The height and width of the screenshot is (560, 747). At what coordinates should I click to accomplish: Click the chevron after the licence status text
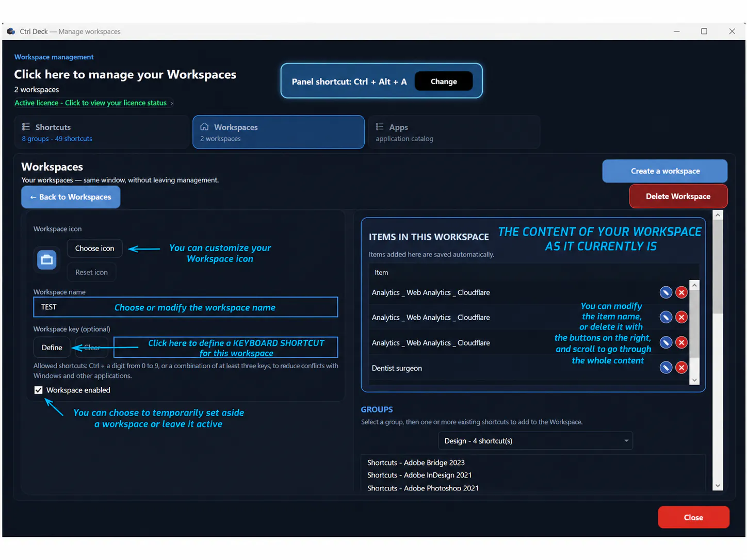click(x=172, y=103)
